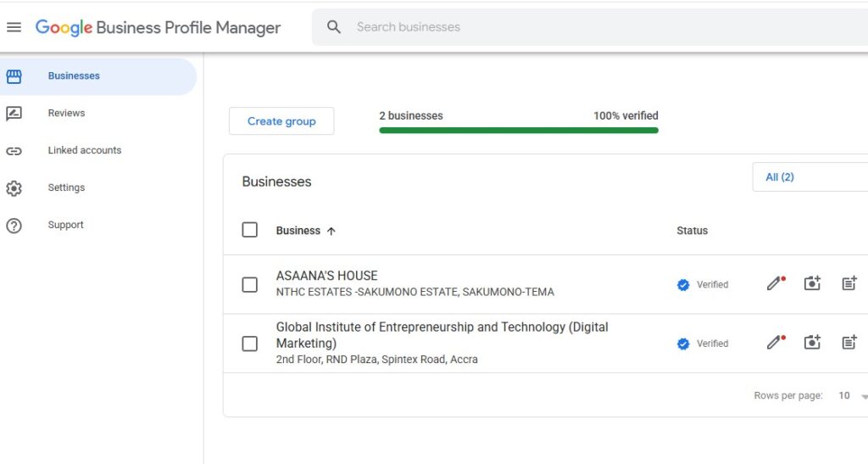
Task: Add photo for Global Institute business
Action: click(x=812, y=343)
